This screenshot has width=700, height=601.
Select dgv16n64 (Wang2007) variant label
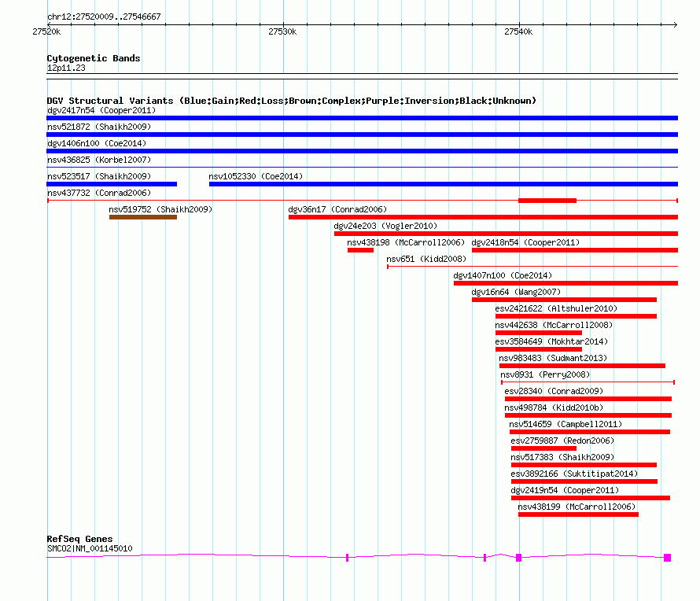tap(516, 292)
